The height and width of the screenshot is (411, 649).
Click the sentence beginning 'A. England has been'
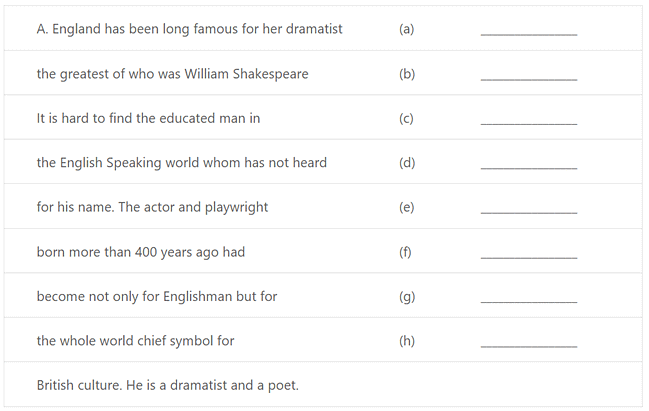click(189, 29)
